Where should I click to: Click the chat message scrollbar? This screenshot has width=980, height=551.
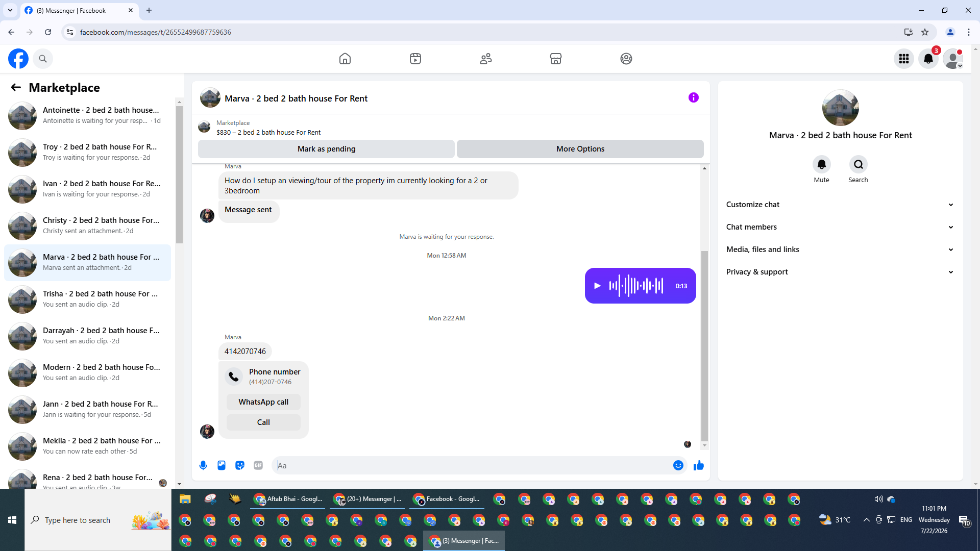(x=704, y=346)
